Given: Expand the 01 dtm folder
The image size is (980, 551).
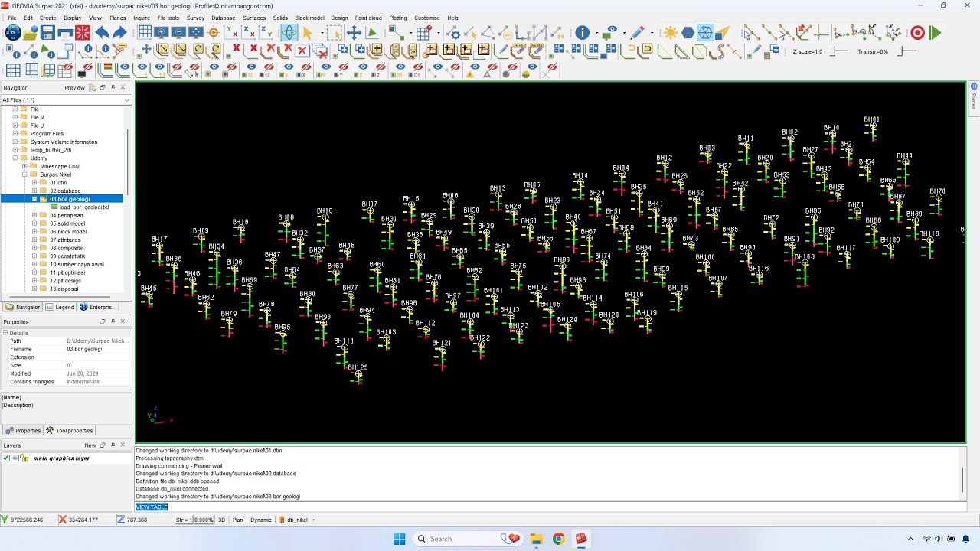Looking at the screenshot, I should [x=34, y=183].
